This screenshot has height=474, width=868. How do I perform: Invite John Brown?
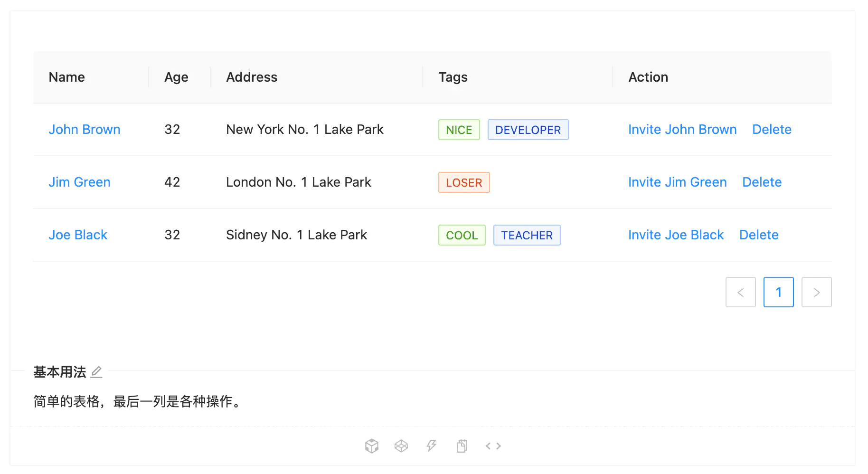pos(682,129)
